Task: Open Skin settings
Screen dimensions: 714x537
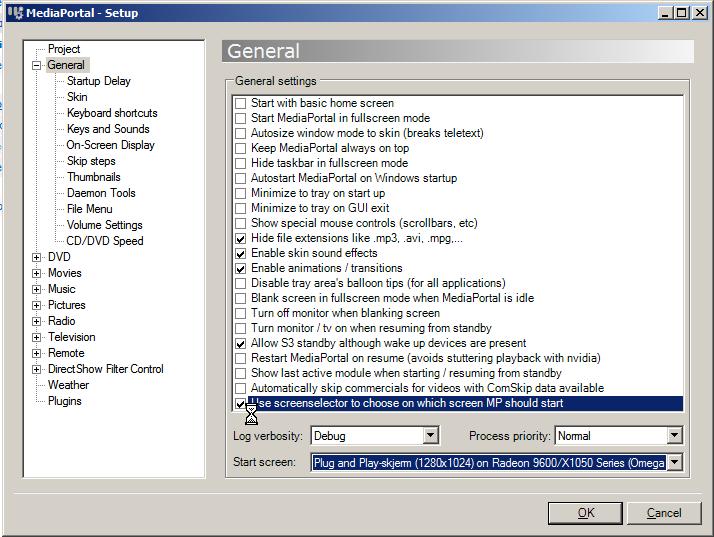Action: point(77,97)
